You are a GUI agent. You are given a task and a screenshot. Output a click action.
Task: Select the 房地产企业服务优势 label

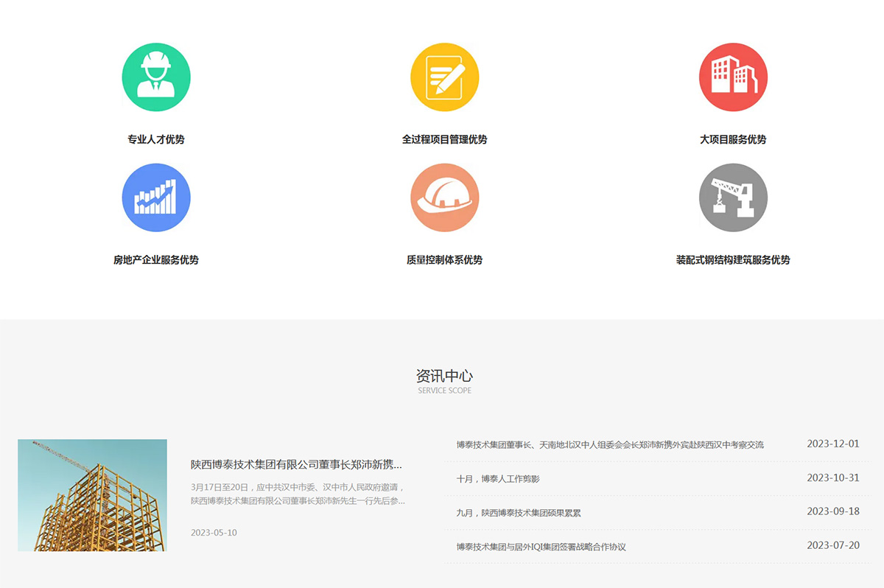pos(156,259)
